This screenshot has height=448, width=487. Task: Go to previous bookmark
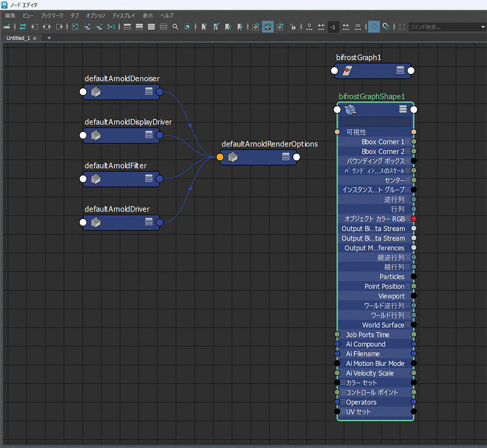pos(228,27)
